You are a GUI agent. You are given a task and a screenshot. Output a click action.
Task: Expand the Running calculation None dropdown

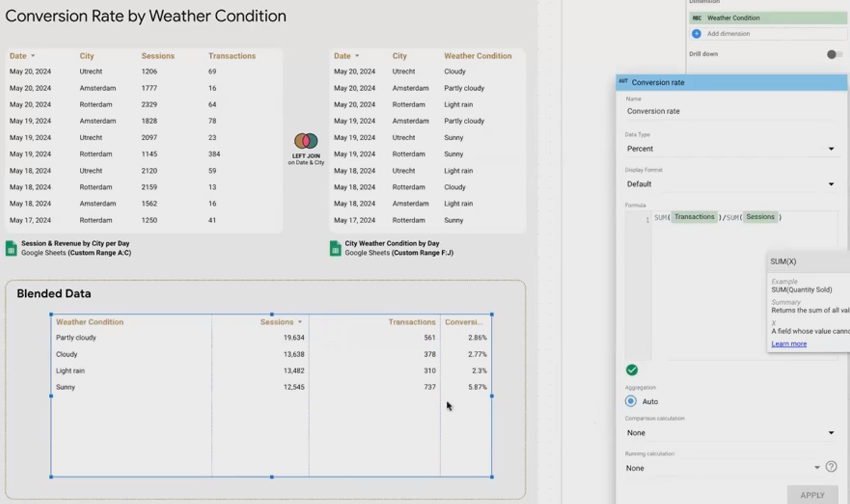[723, 468]
